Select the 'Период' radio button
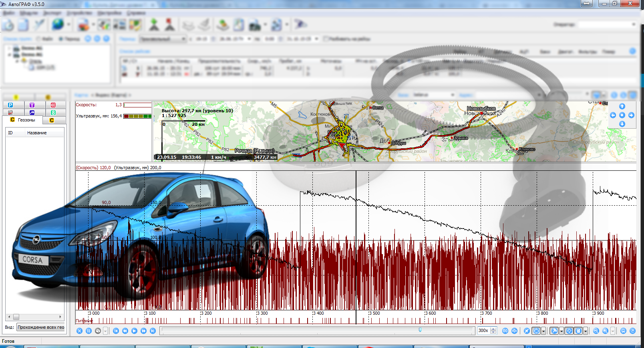Screen dimensions: 644x348 [61, 39]
